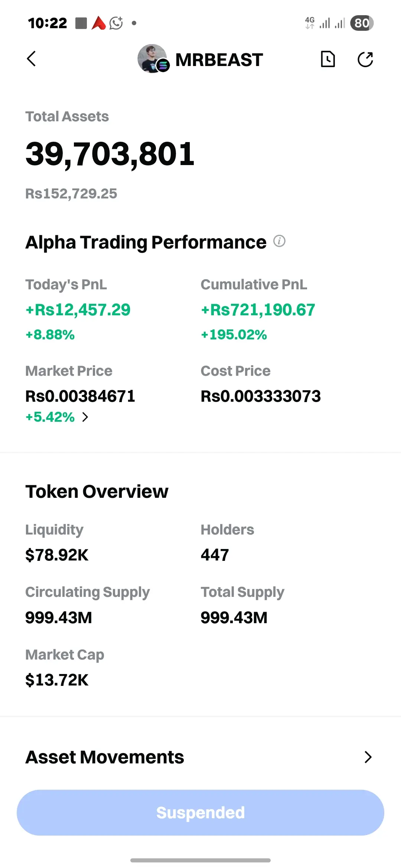Open the transaction history document icon

[327, 59]
